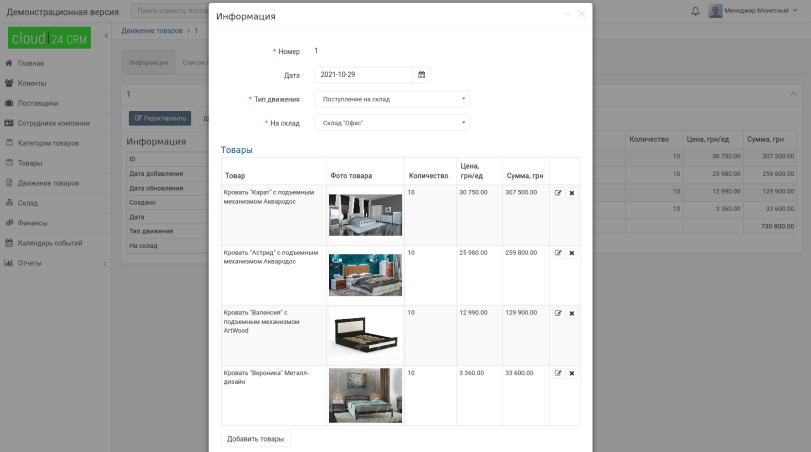Click the Дата input field

pos(363,75)
